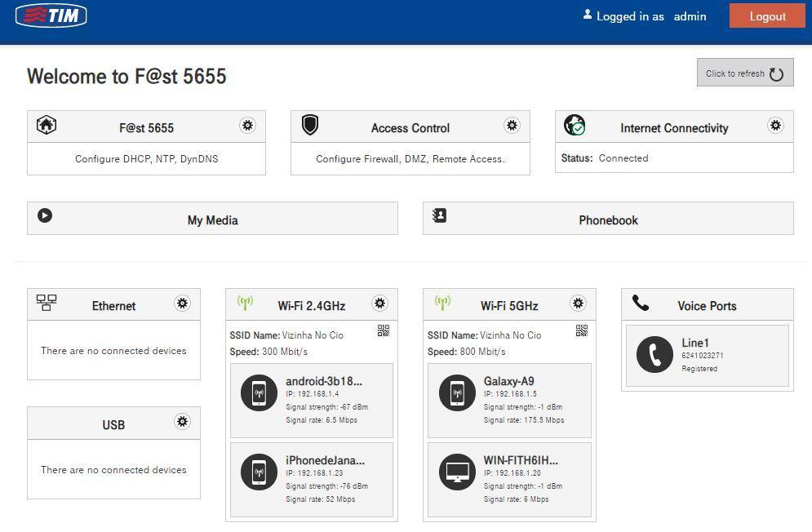Open Wi-Fi 5GHz settings gear
This screenshot has height=532, width=812.
click(578, 304)
